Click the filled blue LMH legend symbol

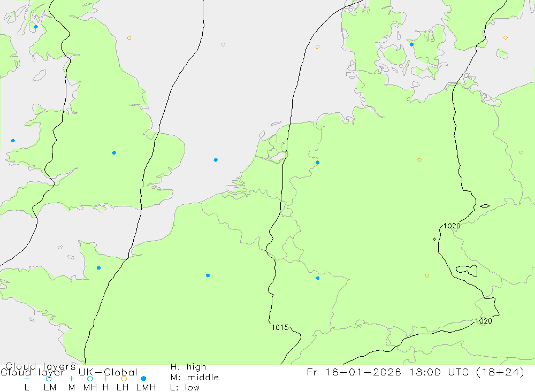coord(143,379)
